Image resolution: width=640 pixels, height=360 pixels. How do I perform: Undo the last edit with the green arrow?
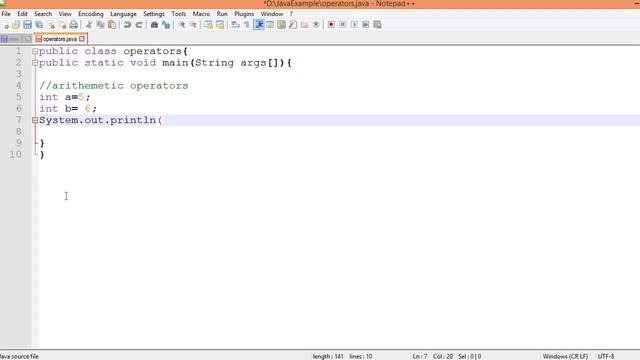coord(127,25)
